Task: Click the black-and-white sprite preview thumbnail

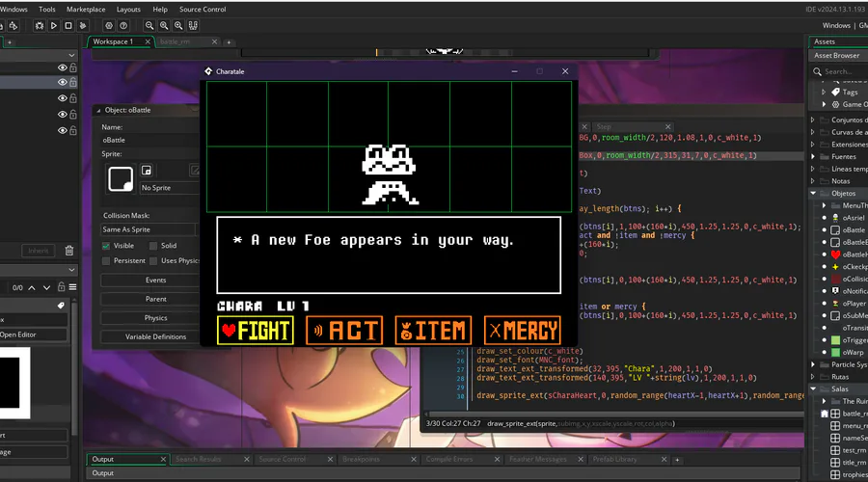Action: click(14, 383)
